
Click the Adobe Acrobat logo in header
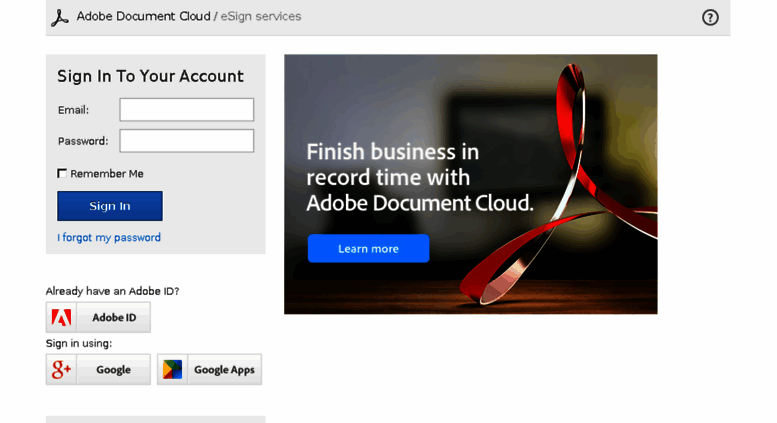pyautogui.click(x=60, y=17)
